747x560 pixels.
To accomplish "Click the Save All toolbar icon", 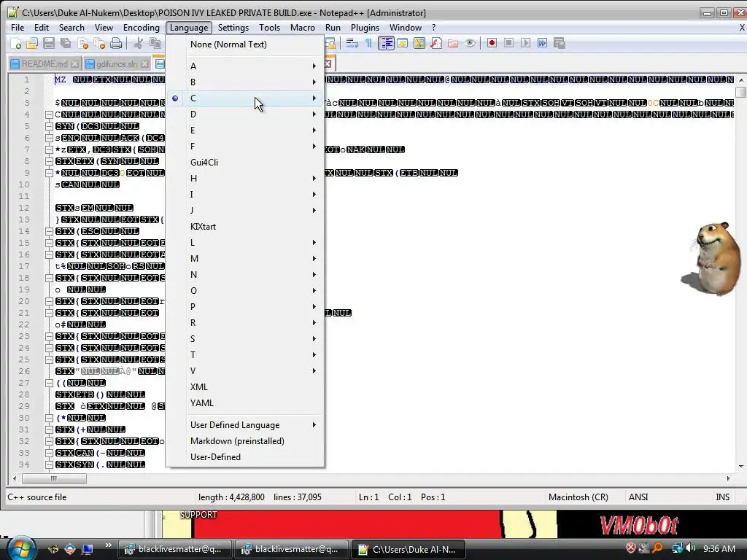I will pos(65,44).
